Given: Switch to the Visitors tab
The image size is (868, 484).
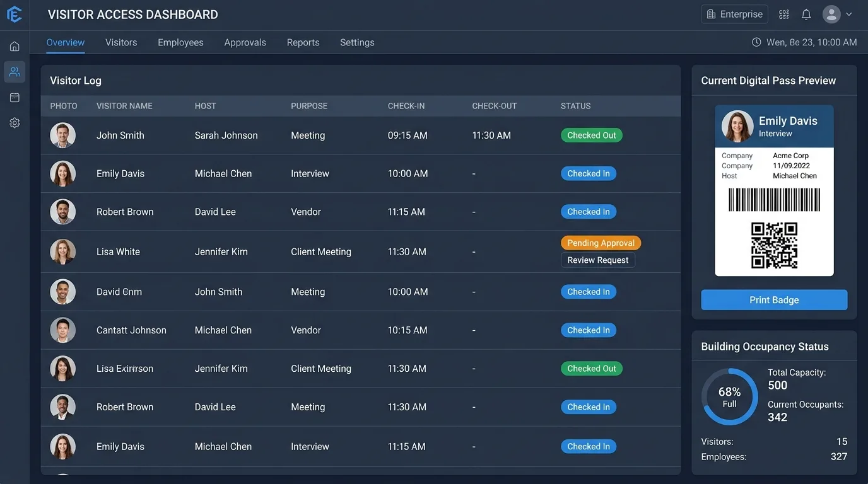Looking at the screenshot, I should click(x=121, y=42).
